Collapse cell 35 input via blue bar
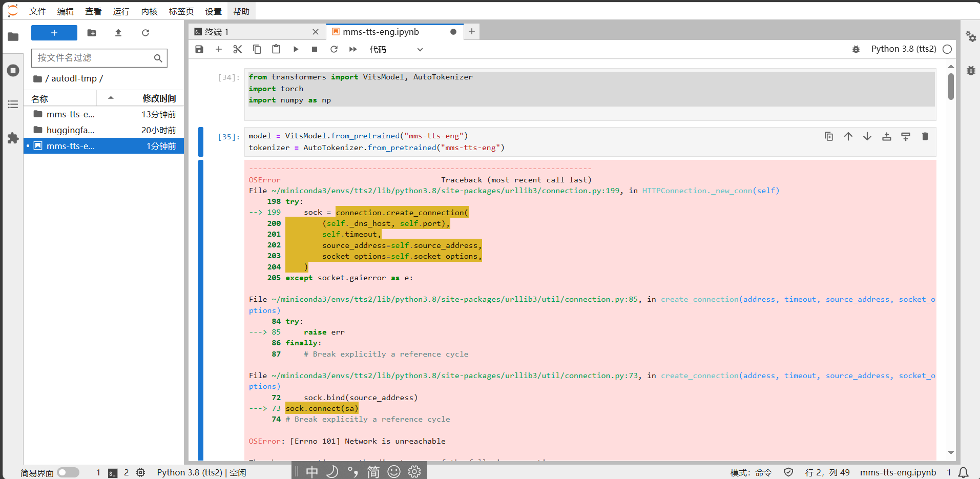 coord(201,142)
